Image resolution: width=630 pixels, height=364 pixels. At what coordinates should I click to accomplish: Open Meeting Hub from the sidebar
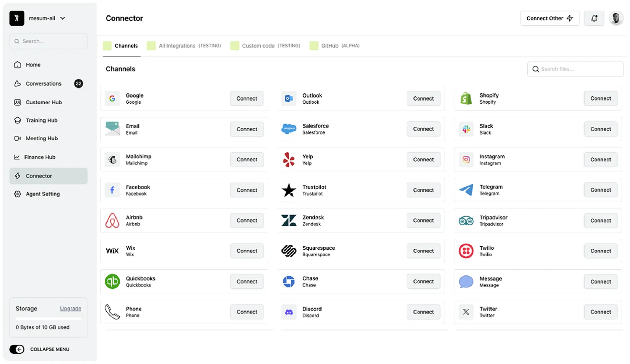coord(41,138)
